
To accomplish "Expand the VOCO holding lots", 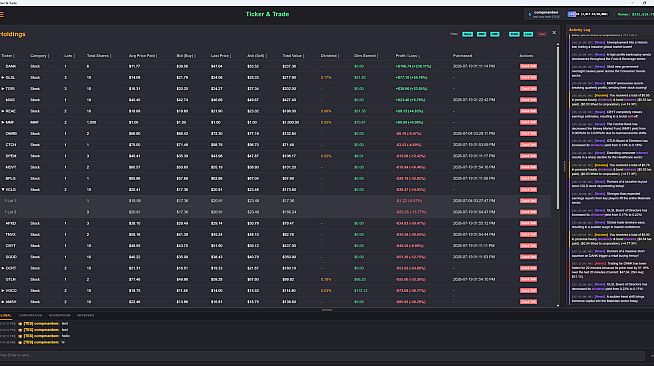I will tap(3, 291).
